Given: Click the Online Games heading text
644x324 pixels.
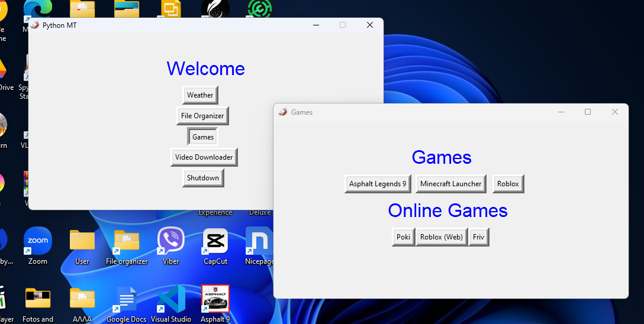Looking at the screenshot, I should point(447,210).
